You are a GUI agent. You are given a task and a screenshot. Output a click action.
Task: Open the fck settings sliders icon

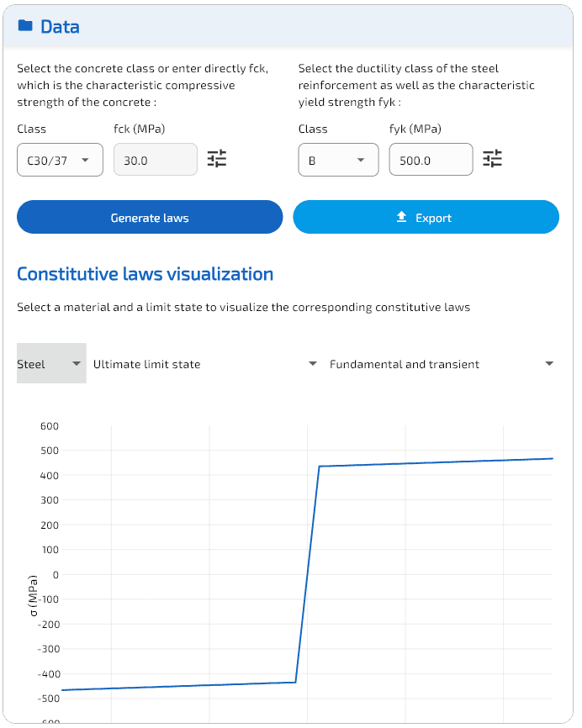217,159
